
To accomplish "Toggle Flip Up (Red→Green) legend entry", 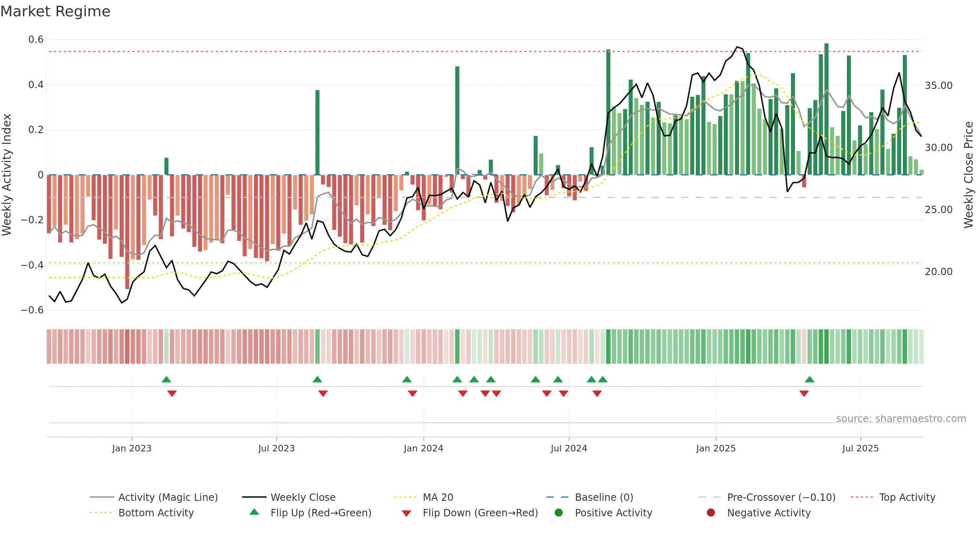I will point(310,513).
